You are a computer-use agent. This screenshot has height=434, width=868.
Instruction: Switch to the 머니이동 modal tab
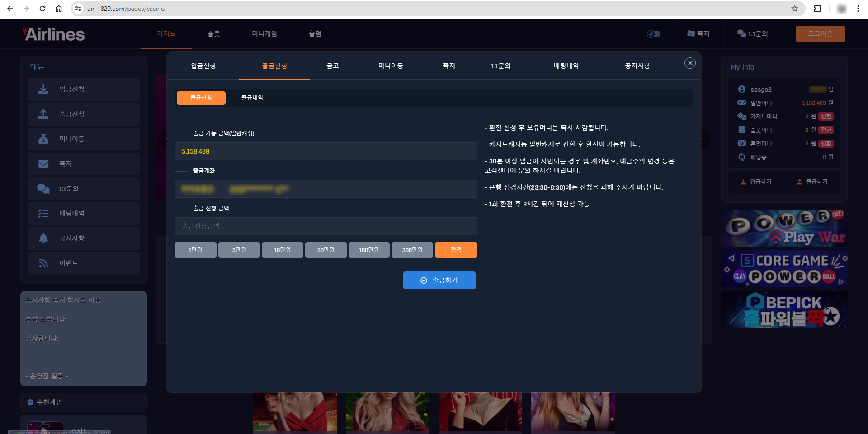point(391,66)
